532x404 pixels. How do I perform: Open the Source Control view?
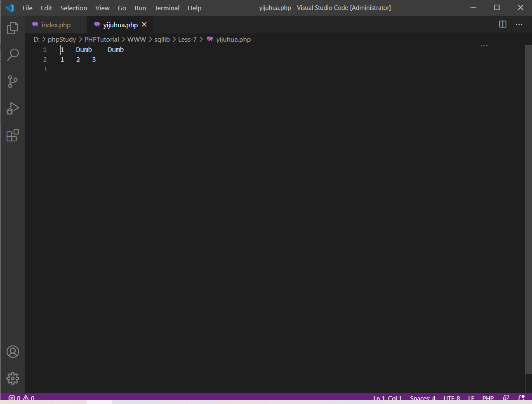click(13, 81)
